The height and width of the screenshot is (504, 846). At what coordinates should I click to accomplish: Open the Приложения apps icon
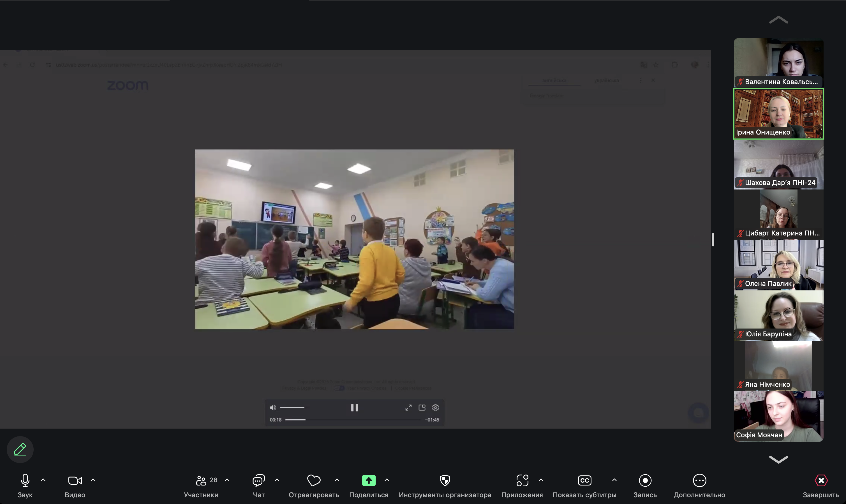coord(522,480)
